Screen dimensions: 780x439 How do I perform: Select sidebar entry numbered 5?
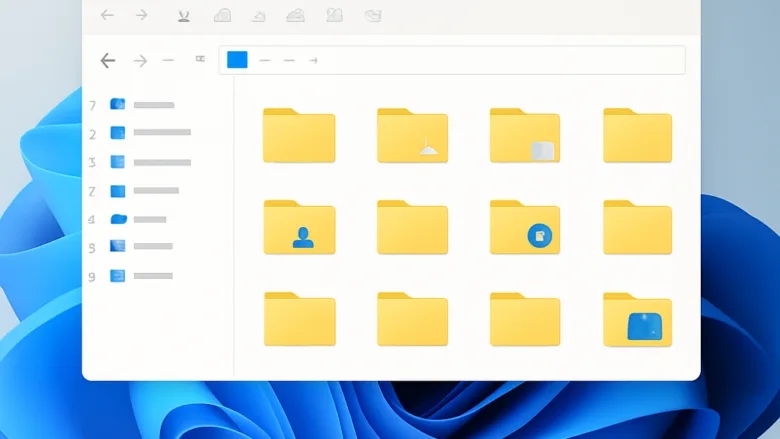pos(131,247)
